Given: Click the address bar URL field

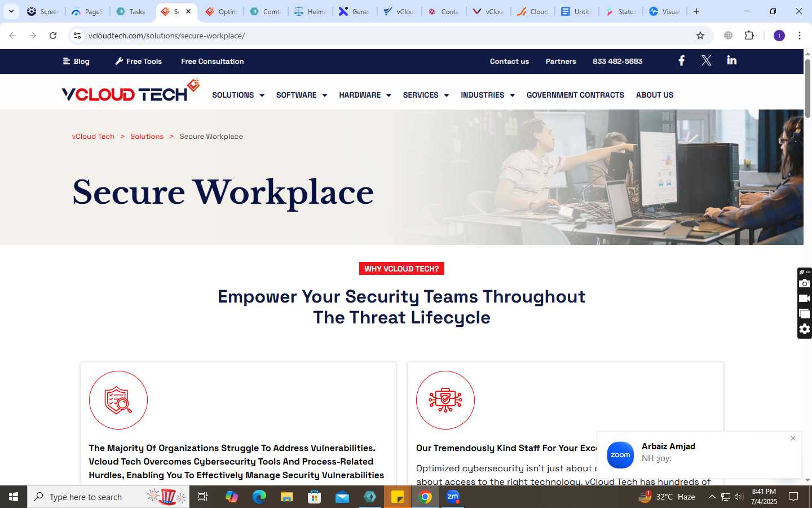Looking at the screenshot, I should pyautogui.click(x=389, y=36).
